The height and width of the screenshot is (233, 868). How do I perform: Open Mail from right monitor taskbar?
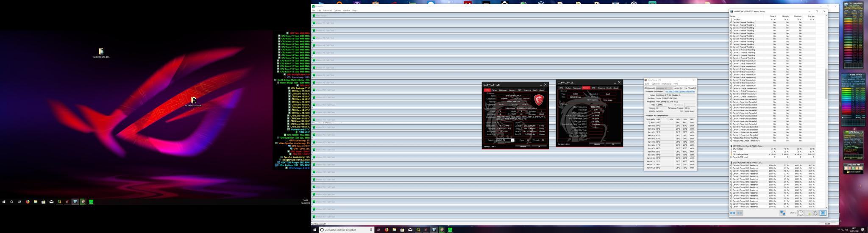pos(410,230)
